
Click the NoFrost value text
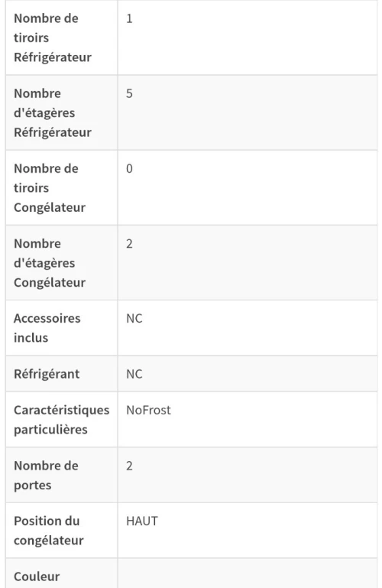pyautogui.click(x=148, y=410)
